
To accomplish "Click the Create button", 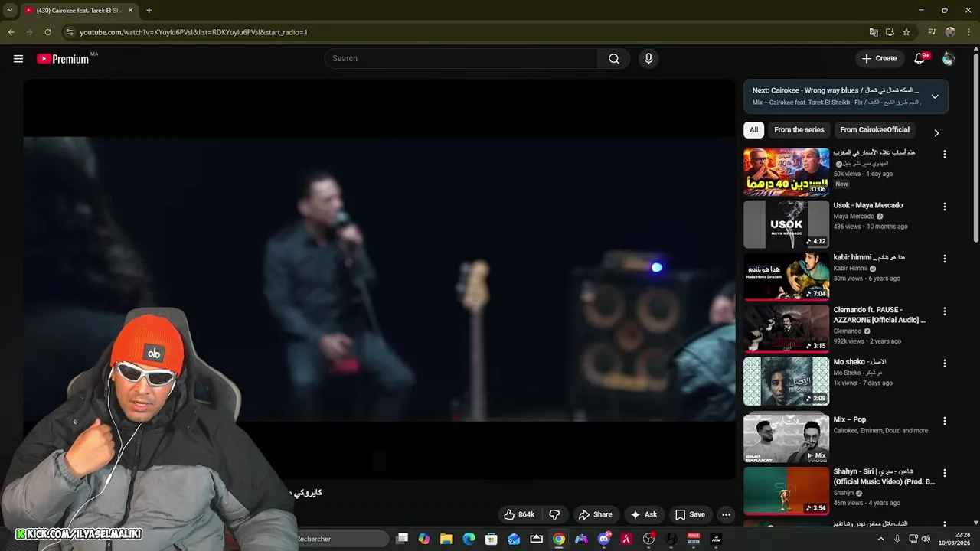I will coord(879,58).
